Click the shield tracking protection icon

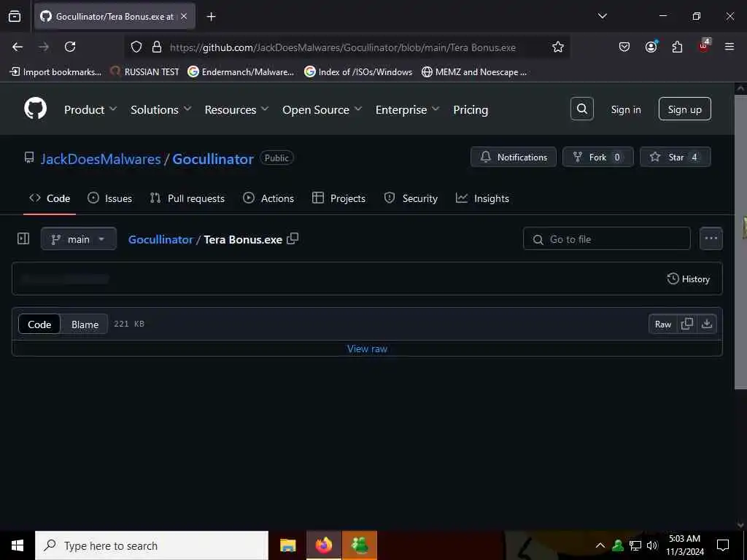point(136,47)
